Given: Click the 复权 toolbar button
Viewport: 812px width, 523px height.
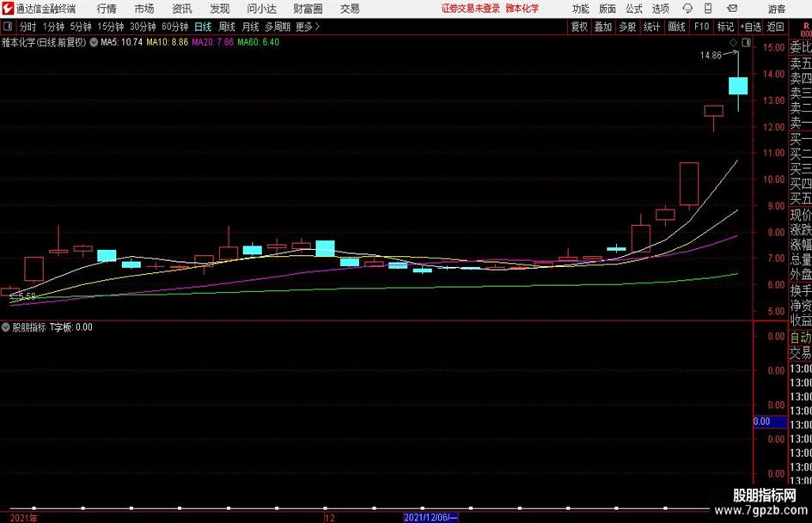Looking at the screenshot, I should pos(579,27).
